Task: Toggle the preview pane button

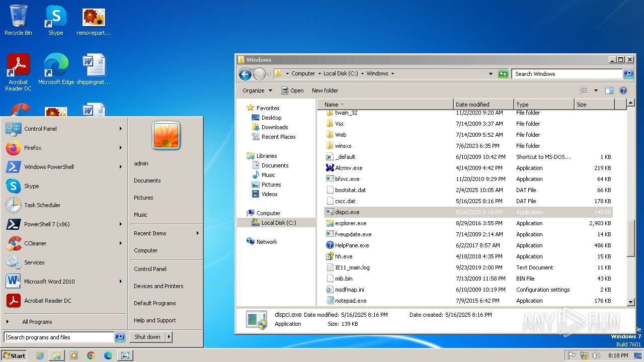Action: 609,90
